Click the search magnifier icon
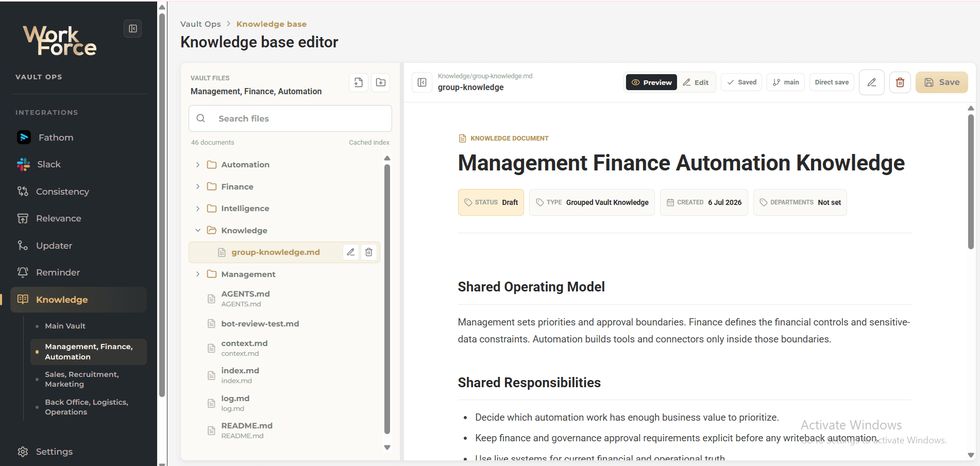This screenshot has height=466, width=980. (201, 118)
